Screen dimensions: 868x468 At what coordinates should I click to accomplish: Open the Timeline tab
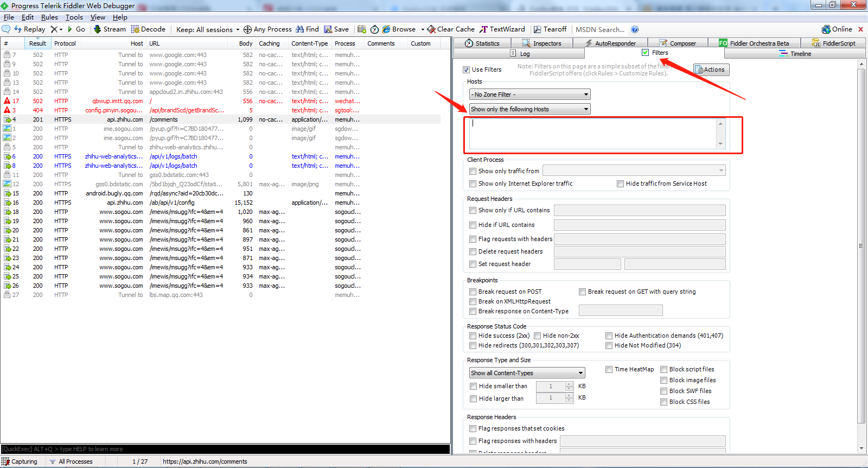(x=795, y=54)
